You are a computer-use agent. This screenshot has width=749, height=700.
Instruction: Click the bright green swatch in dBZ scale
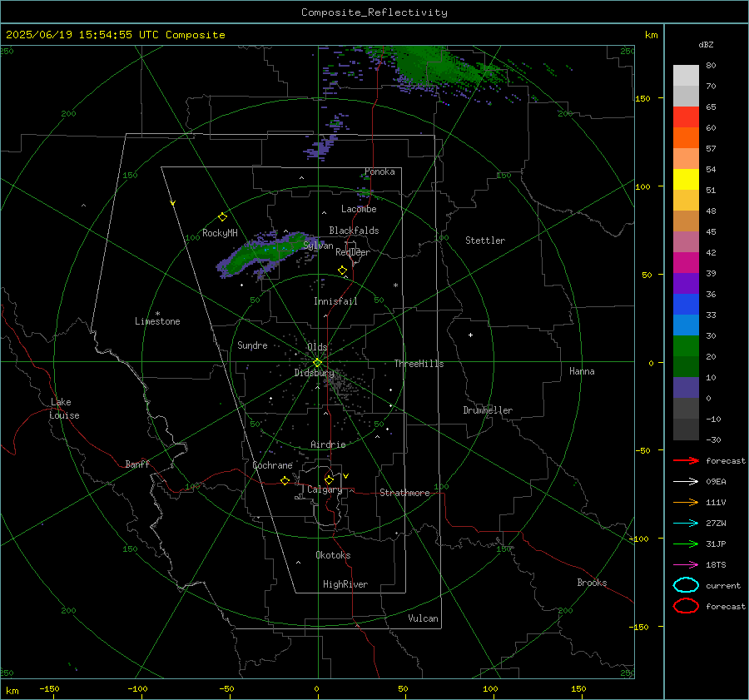click(x=686, y=345)
